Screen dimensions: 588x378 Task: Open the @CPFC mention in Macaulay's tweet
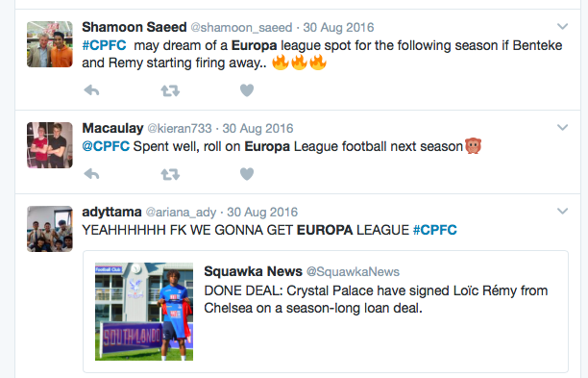(106, 146)
